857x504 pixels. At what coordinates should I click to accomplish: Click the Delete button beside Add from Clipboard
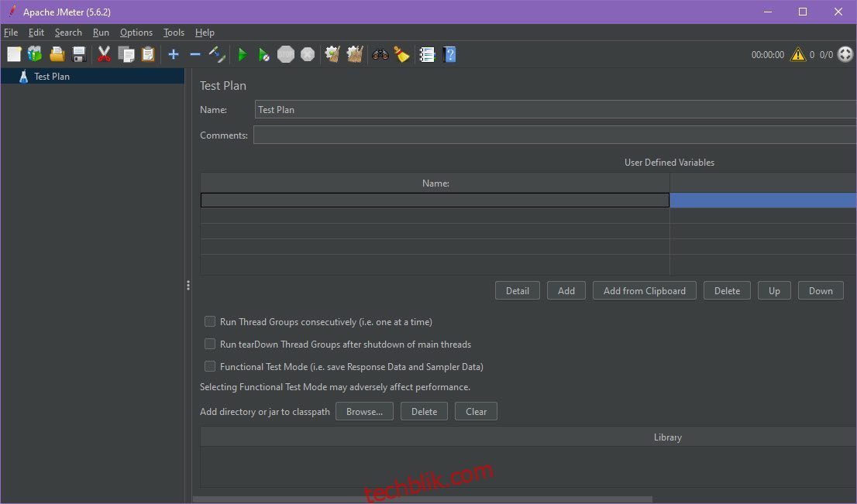point(727,290)
